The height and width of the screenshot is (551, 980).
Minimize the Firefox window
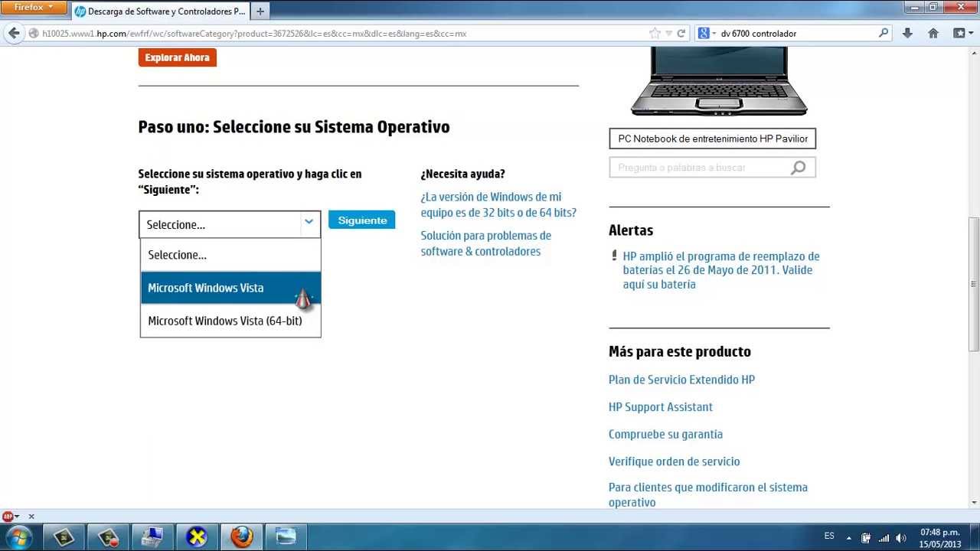[x=914, y=7]
